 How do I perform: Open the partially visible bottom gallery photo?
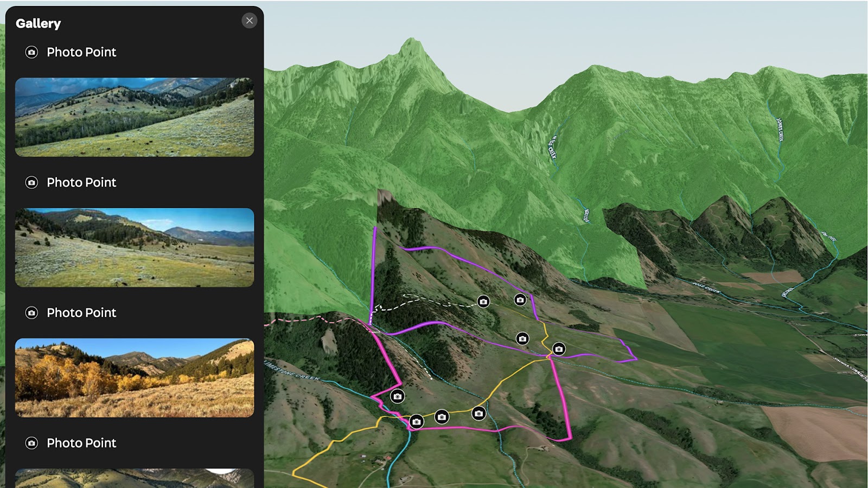135,478
